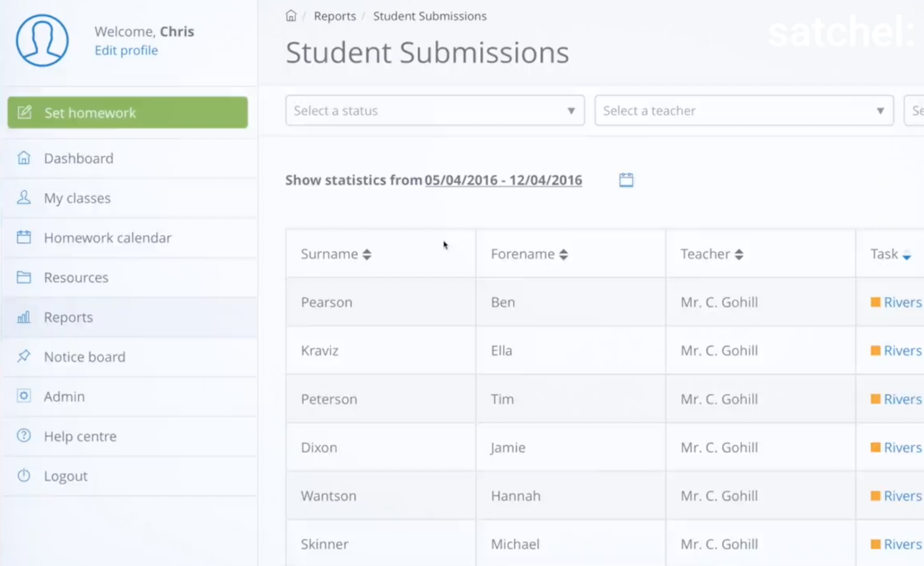The height and width of the screenshot is (566, 924).
Task: Click the Help centre question mark icon
Action: coord(24,435)
